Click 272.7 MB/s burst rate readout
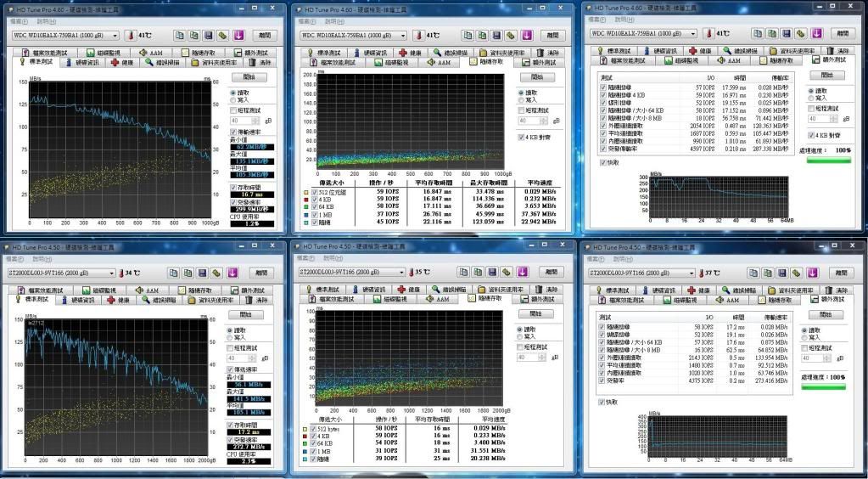This screenshot has width=868, height=479. (x=249, y=447)
